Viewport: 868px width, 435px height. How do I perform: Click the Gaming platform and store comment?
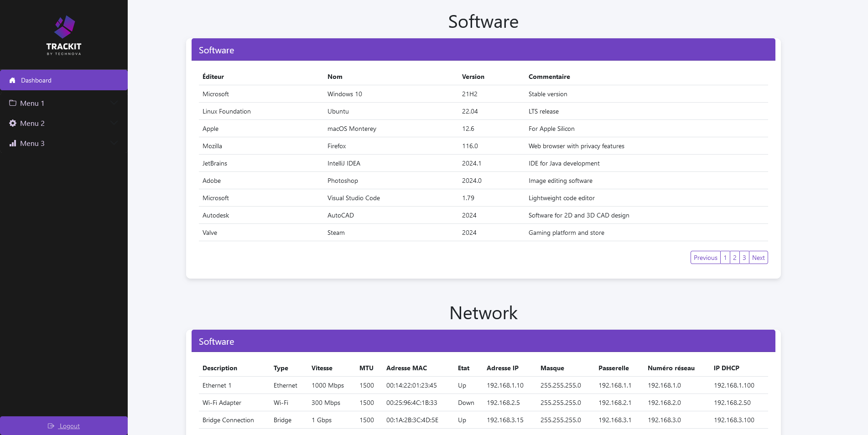pos(567,233)
